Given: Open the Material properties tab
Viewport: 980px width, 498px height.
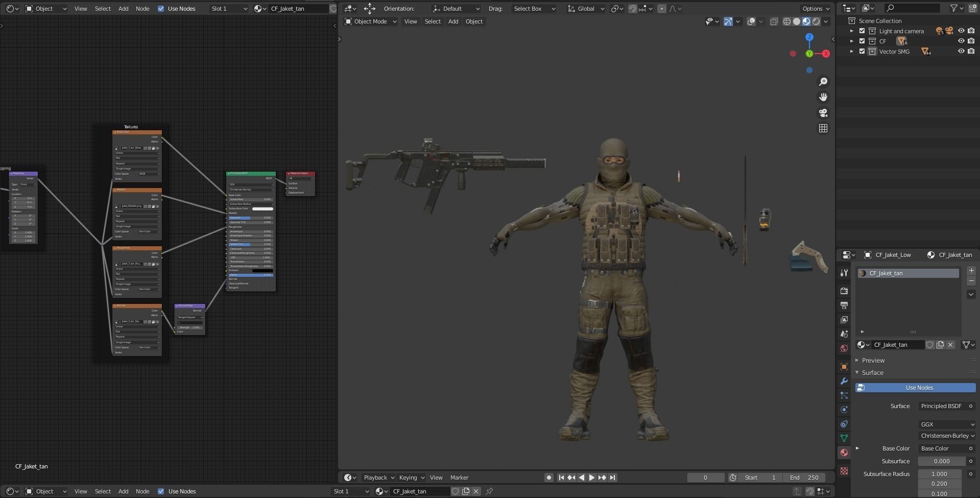Looking at the screenshot, I should pos(844,453).
